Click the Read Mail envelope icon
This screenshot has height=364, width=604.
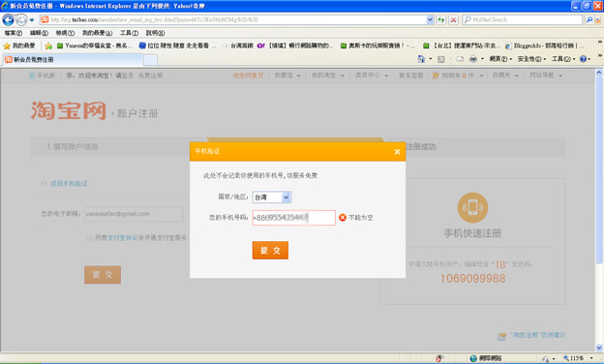(x=460, y=59)
